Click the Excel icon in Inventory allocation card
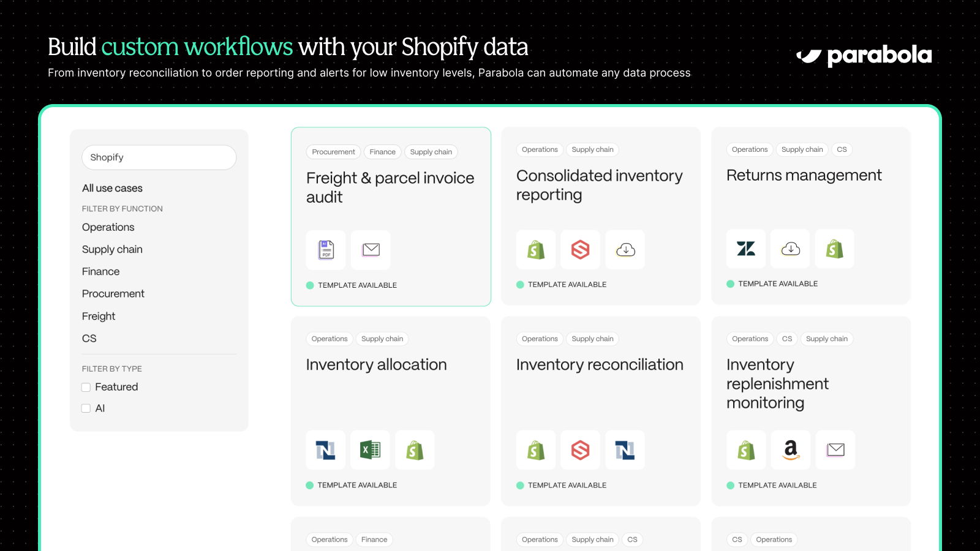This screenshot has width=980, height=551. tap(370, 450)
